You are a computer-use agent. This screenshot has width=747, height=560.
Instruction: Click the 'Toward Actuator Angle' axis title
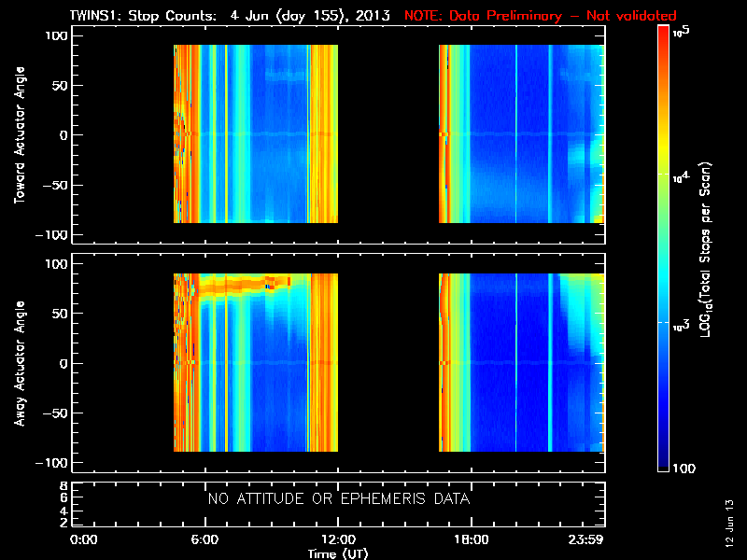(19, 135)
